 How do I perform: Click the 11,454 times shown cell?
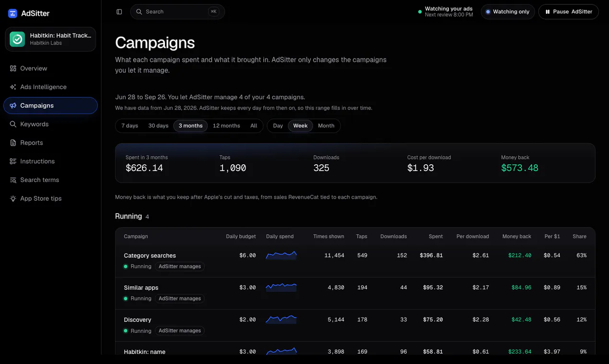point(334,256)
